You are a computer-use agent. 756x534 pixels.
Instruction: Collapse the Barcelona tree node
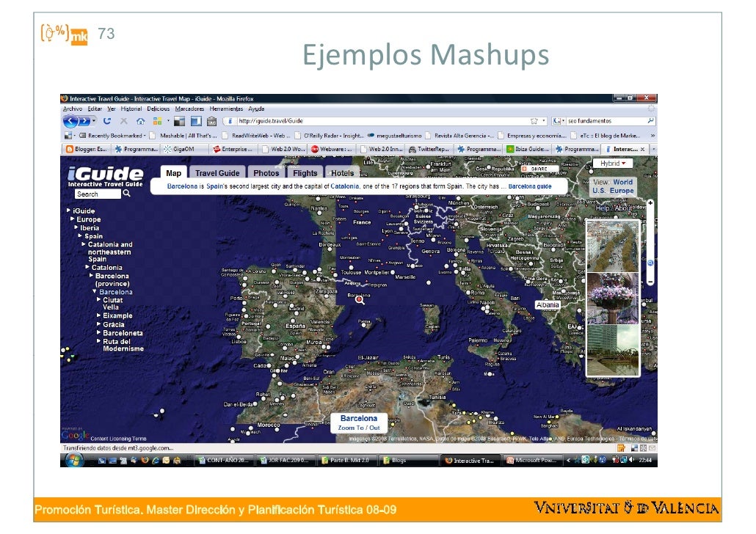[95, 292]
